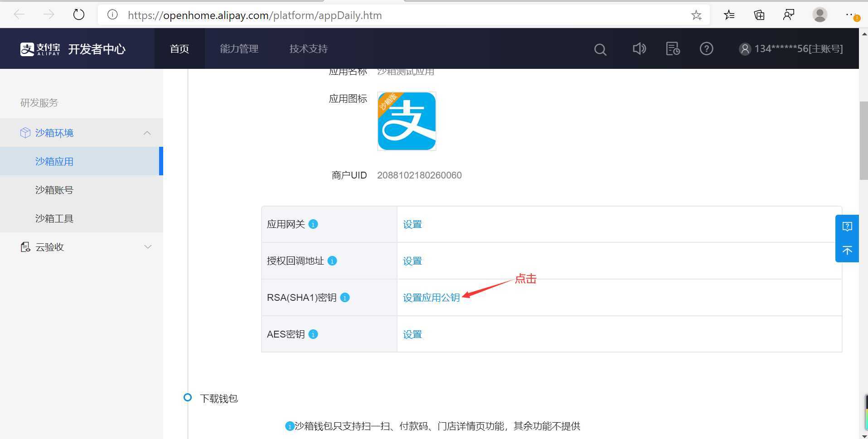Toggle the bookmark star in address bar

696,14
